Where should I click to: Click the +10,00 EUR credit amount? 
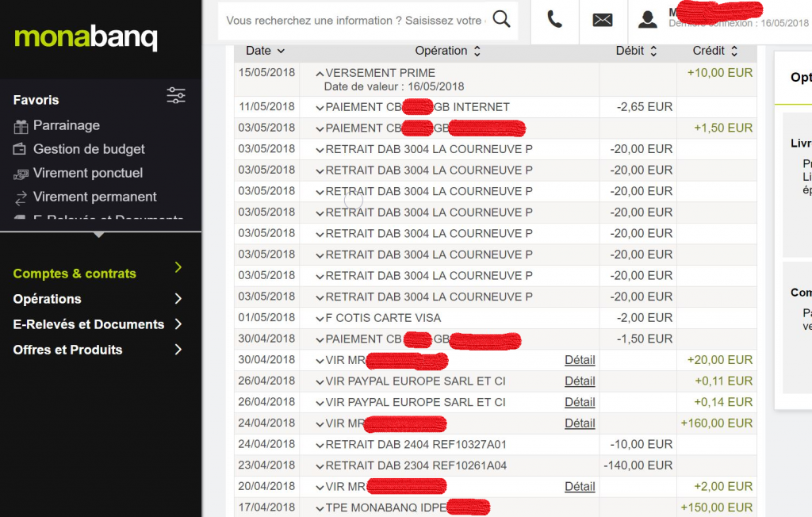[x=720, y=73]
